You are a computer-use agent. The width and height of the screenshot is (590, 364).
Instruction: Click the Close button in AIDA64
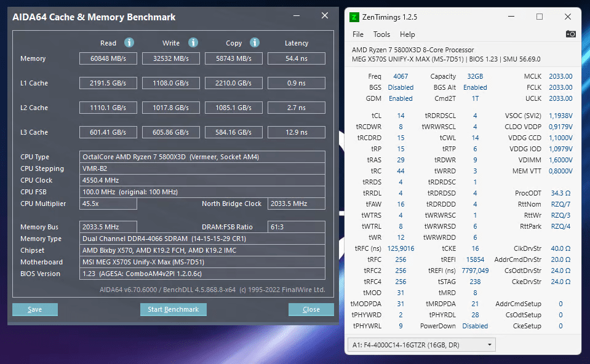[x=311, y=309]
